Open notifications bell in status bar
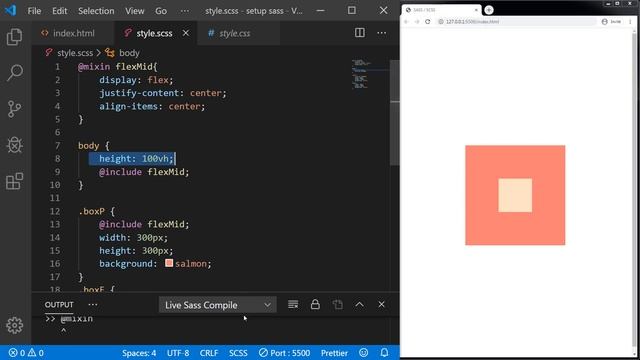Viewport: 640px width, 360px height. pyautogui.click(x=384, y=353)
